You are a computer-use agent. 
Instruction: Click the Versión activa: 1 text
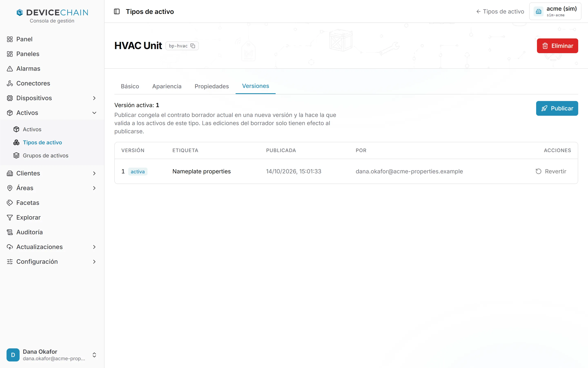pos(137,105)
